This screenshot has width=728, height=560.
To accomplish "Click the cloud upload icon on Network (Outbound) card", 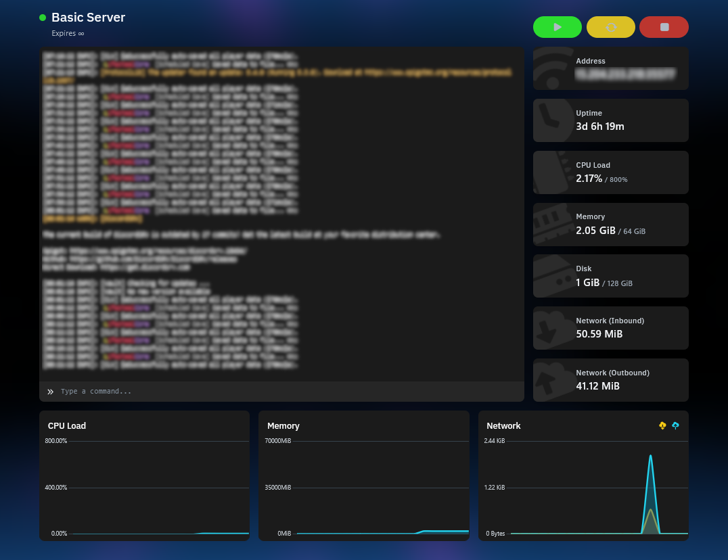I will pyautogui.click(x=549, y=380).
